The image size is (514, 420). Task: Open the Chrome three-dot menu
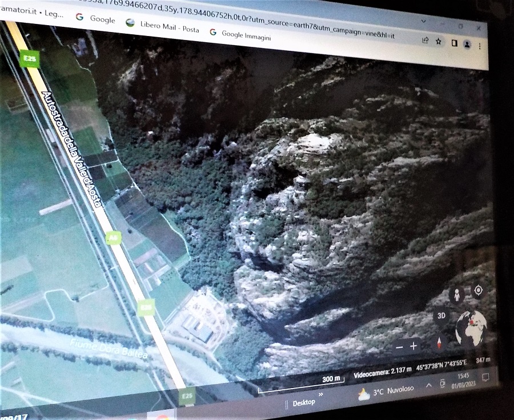pos(480,46)
